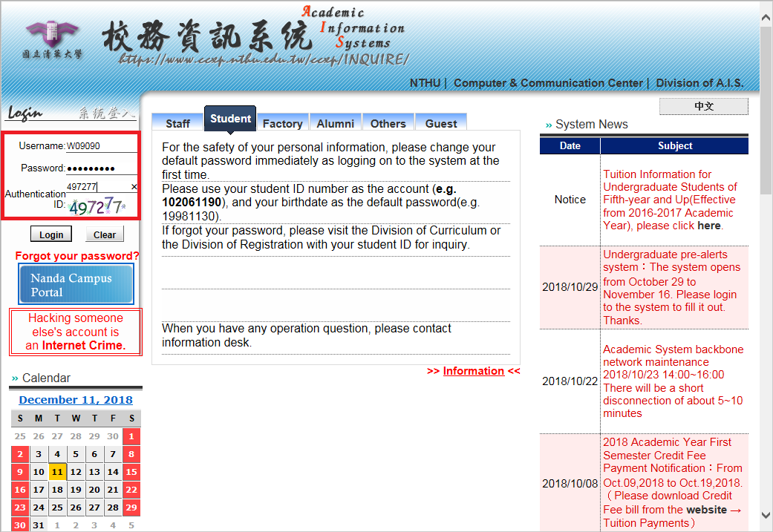Open the >> Information << link
The height and width of the screenshot is (532, 773).
click(473, 371)
